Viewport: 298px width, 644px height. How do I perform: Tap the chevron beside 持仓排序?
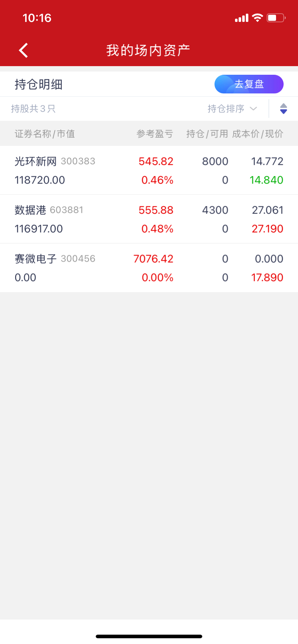coord(253,109)
